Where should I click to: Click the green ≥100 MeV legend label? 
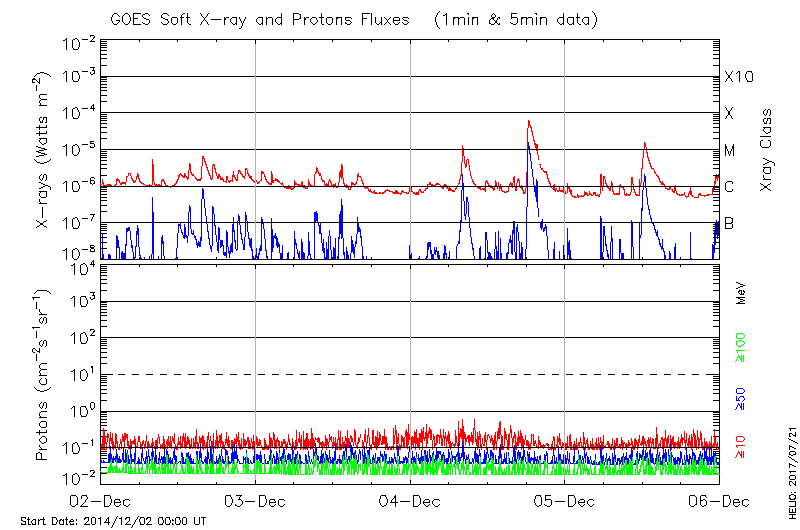click(x=741, y=350)
